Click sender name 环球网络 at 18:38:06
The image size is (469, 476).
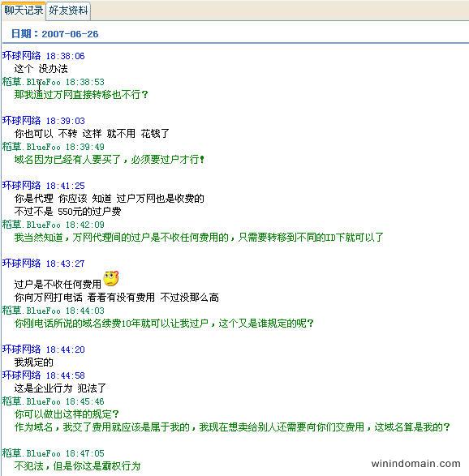[x=21, y=56]
